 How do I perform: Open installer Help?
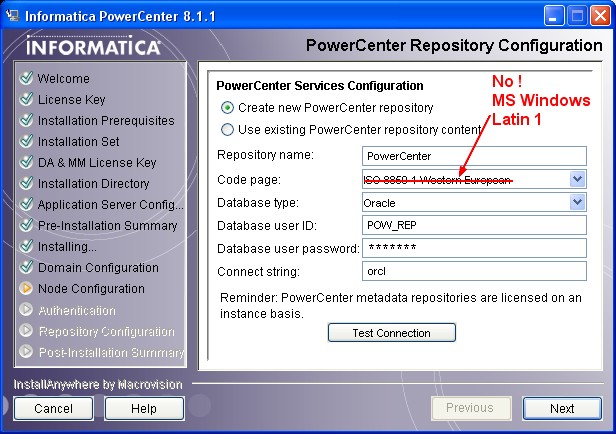[x=144, y=408]
